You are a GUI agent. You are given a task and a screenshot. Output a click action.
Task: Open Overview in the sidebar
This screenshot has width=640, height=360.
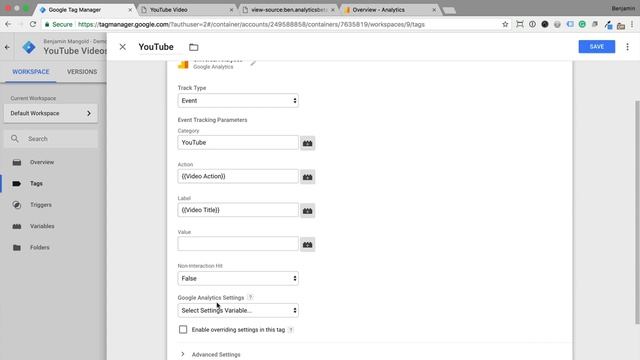[42, 162]
